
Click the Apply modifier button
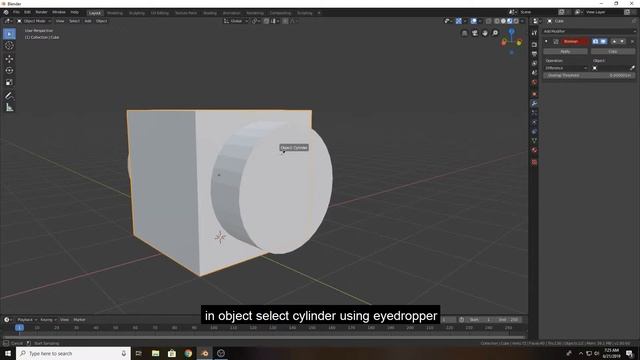click(x=565, y=51)
